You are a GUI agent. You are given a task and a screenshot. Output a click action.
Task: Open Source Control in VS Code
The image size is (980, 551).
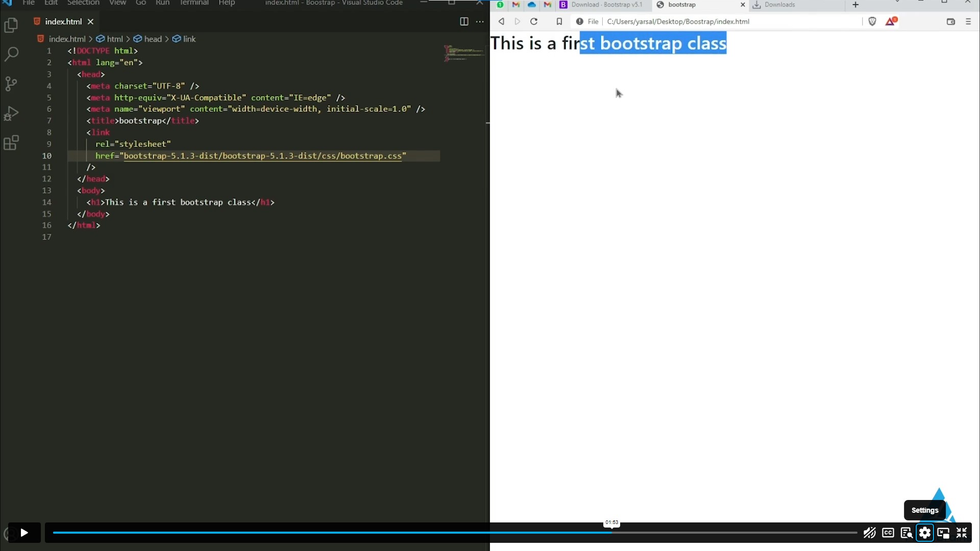[11, 84]
